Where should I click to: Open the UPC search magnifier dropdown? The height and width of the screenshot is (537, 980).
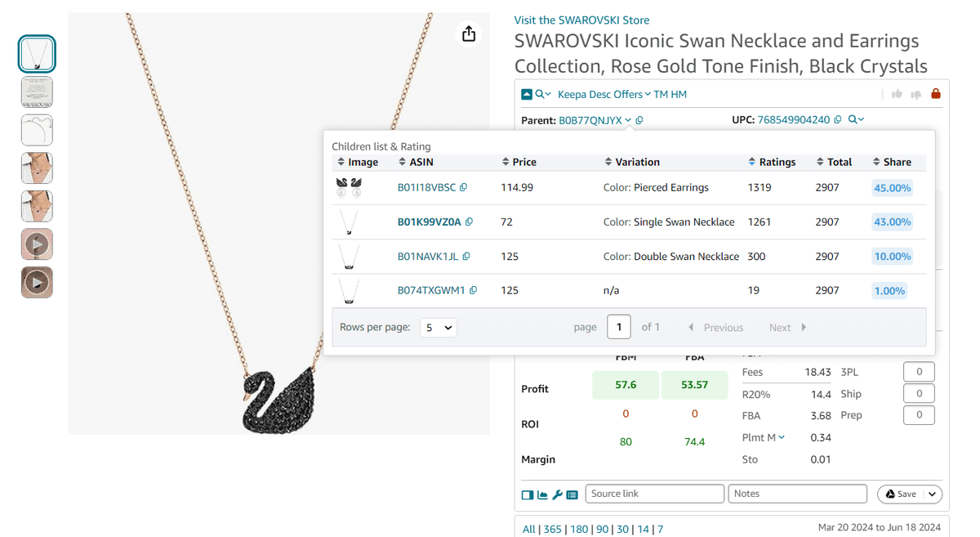(856, 119)
